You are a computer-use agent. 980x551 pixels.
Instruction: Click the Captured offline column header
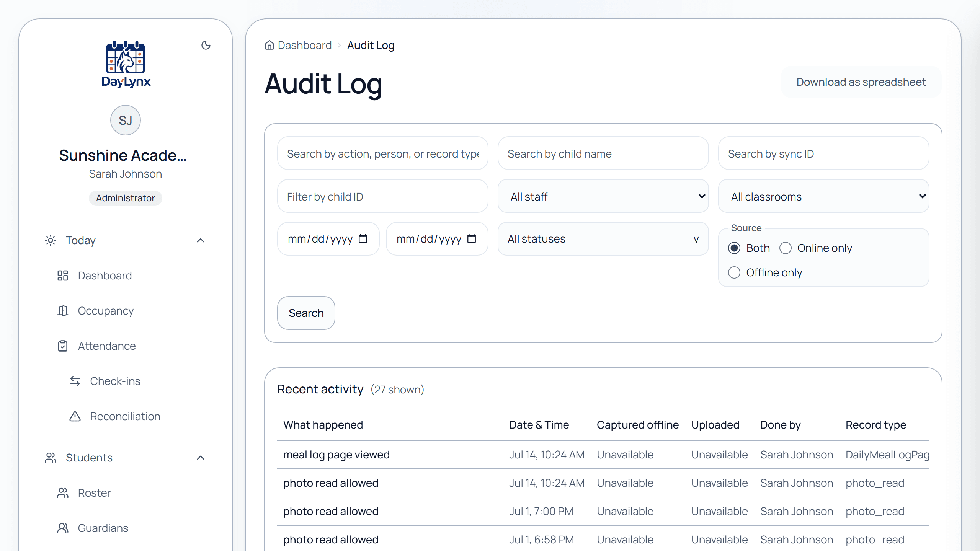[638, 425]
